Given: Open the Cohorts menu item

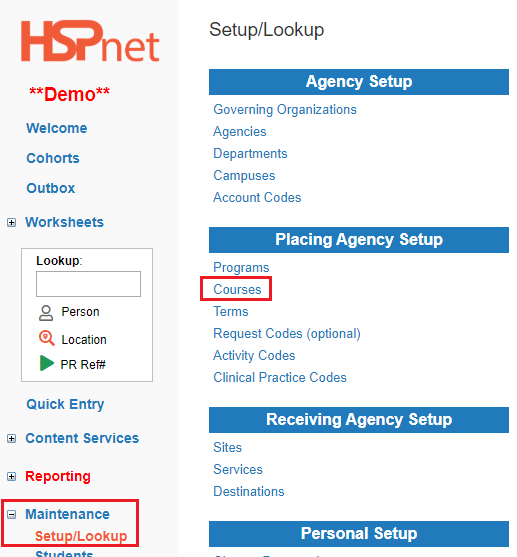Looking at the screenshot, I should pyautogui.click(x=53, y=158).
